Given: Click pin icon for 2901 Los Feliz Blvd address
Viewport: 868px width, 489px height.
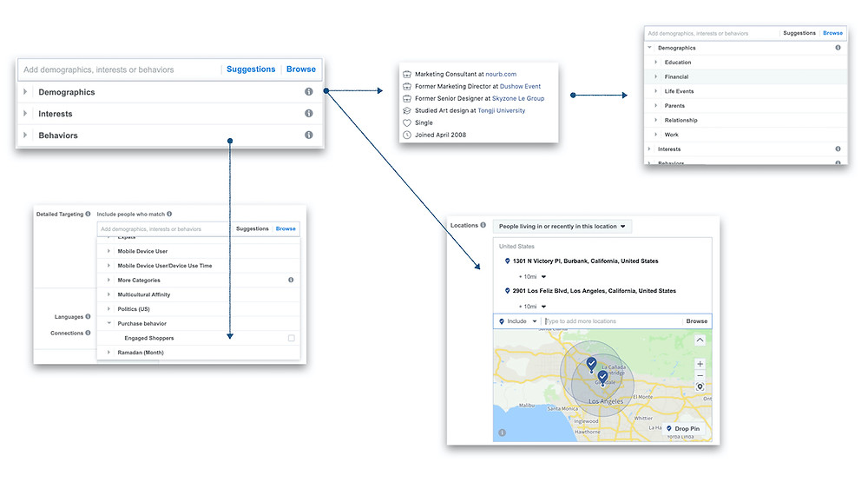Looking at the screenshot, I should [x=507, y=291].
